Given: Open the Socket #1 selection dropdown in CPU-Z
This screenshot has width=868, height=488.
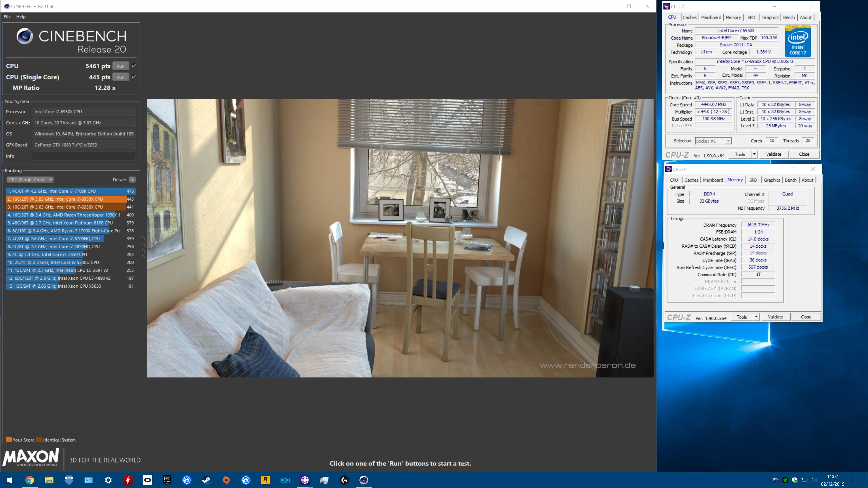Looking at the screenshot, I should [x=713, y=141].
